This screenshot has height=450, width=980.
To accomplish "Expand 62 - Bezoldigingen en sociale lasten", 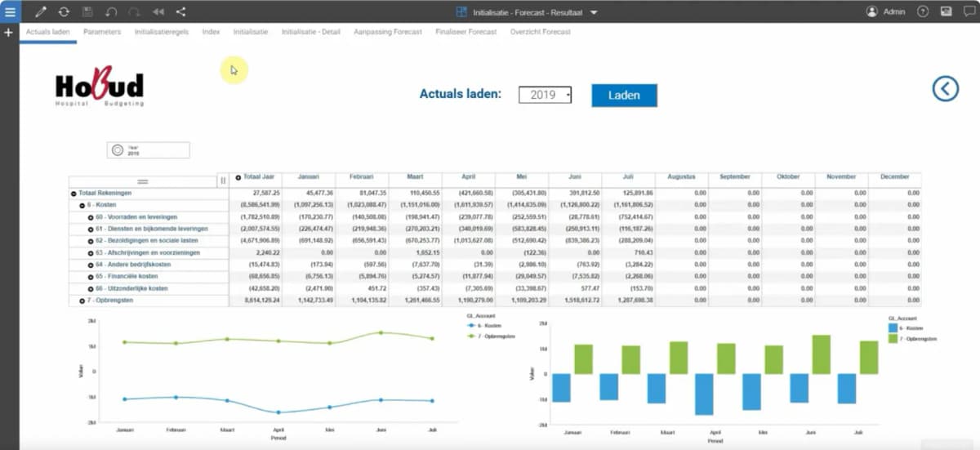I will click(91, 241).
